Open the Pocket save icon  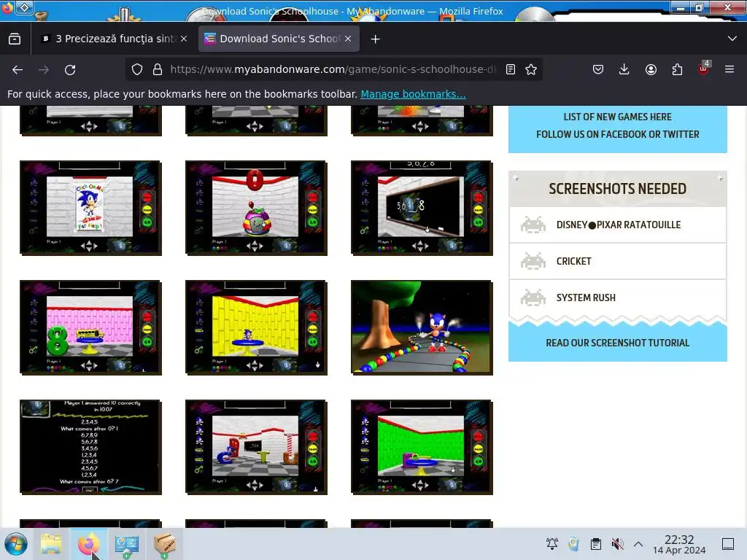(598, 69)
